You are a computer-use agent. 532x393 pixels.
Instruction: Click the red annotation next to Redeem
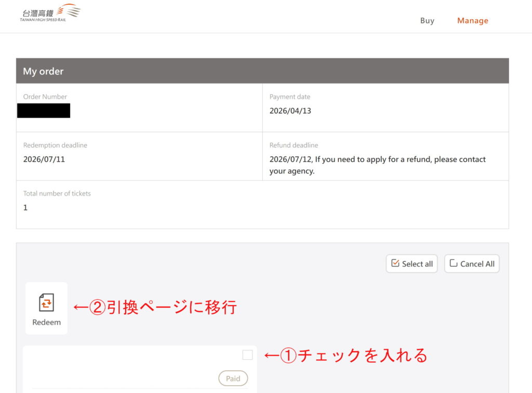155,307
